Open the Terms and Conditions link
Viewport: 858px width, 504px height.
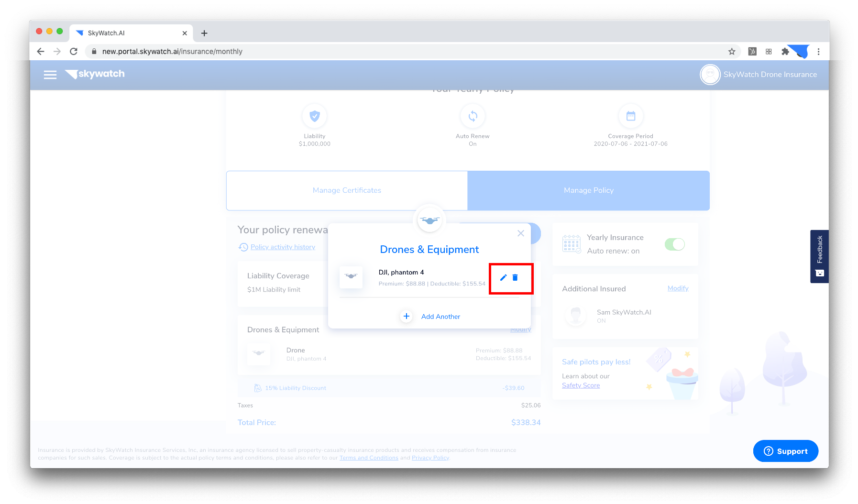(x=369, y=458)
